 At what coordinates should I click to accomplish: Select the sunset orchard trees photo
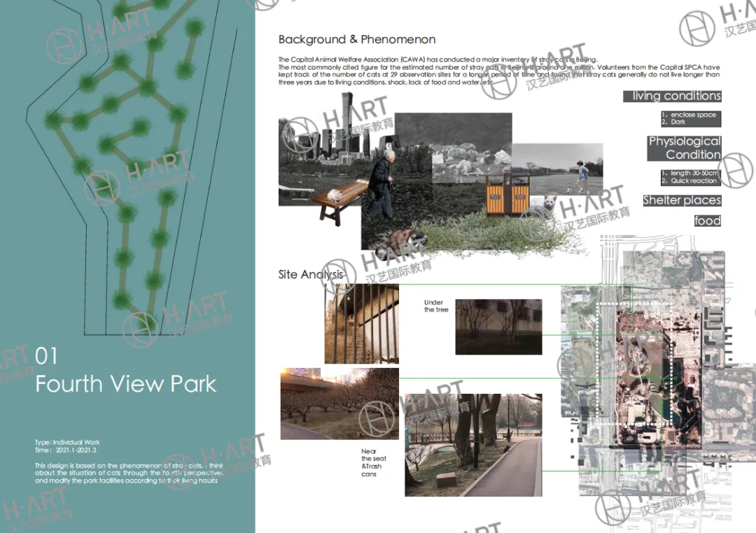pyautogui.click(x=339, y=404)
